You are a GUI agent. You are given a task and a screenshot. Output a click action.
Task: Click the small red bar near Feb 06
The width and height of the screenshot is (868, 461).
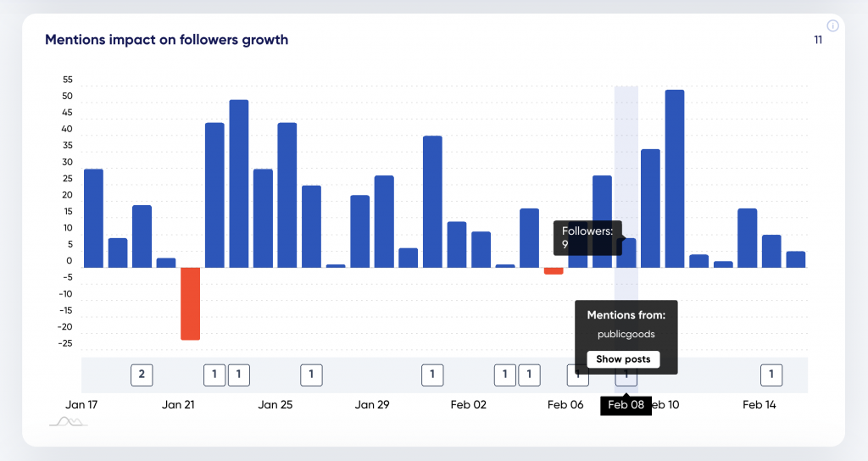point(554,270)
